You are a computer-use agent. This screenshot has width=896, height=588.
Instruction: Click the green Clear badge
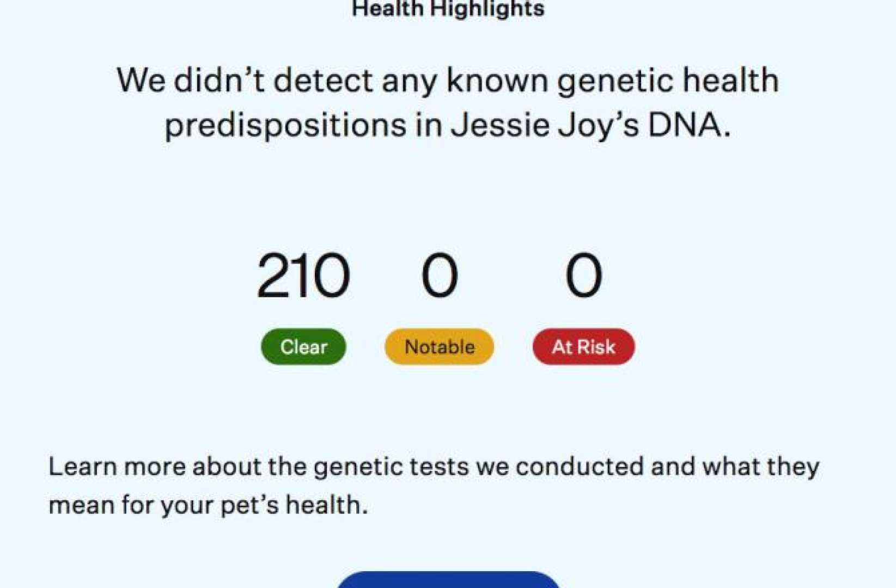pos(303,347)
